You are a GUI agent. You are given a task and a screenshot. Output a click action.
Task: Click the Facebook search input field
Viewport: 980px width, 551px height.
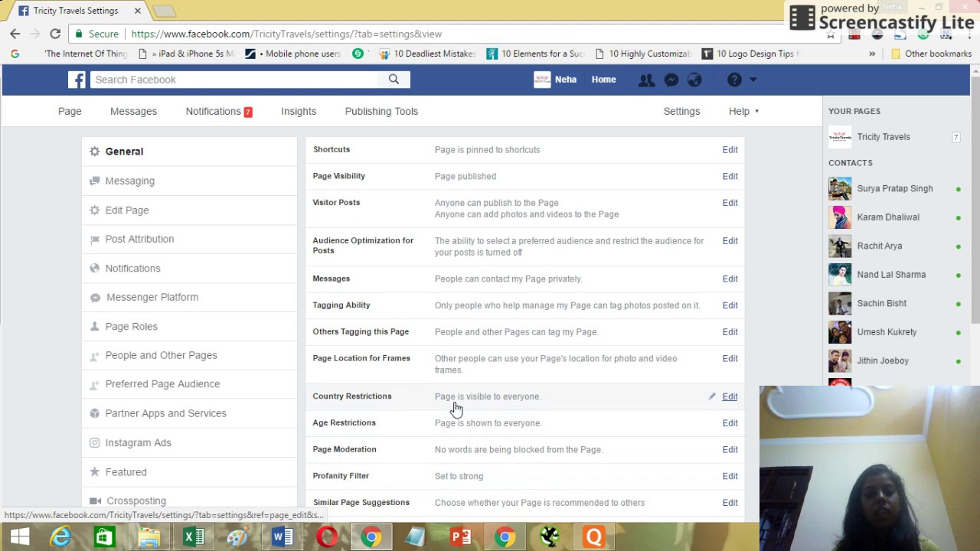[234, 80]
